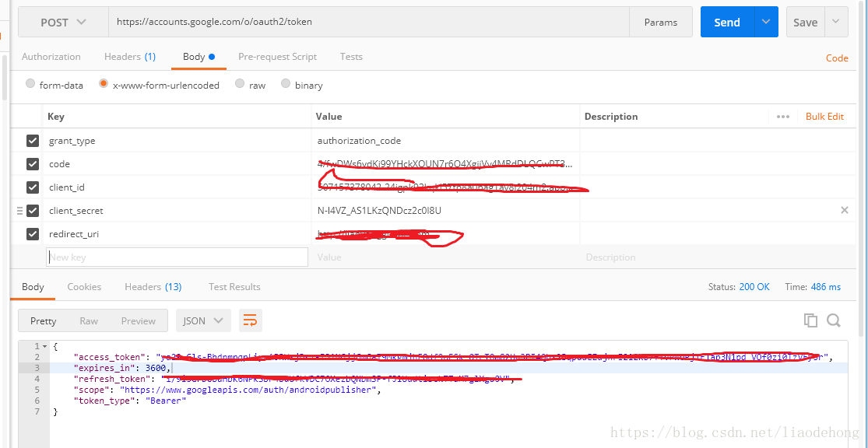Focus the New key input field
868x448 pixels.
point(177,257)
